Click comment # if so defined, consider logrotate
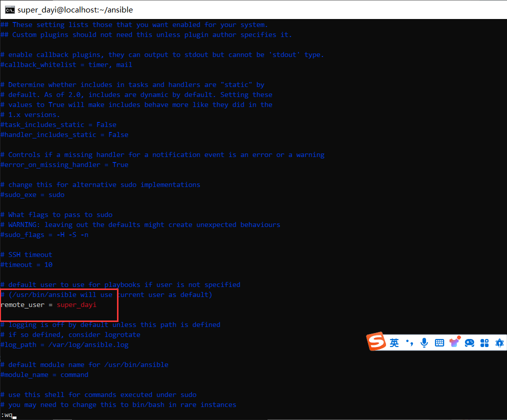The width and height of the screenshot is (507, 420). [70, 334]
